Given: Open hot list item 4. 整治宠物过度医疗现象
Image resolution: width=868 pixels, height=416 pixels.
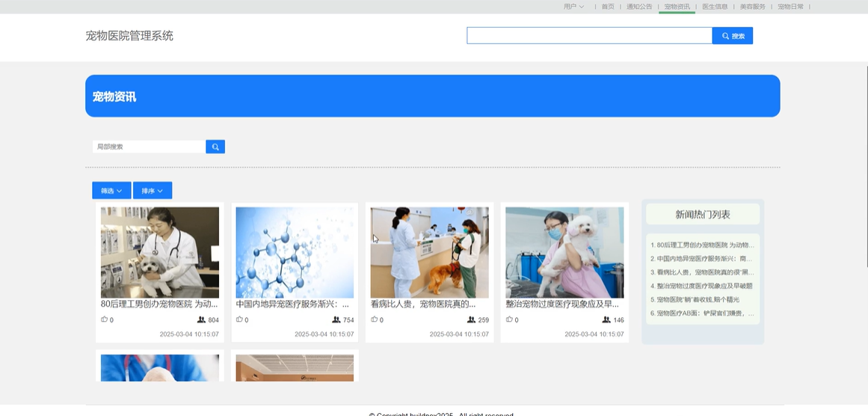Looking at the screenshot, I should pos(701,286).
